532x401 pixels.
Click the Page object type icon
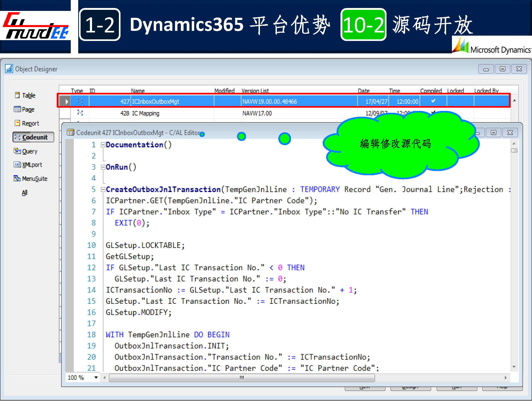point(17,109)
